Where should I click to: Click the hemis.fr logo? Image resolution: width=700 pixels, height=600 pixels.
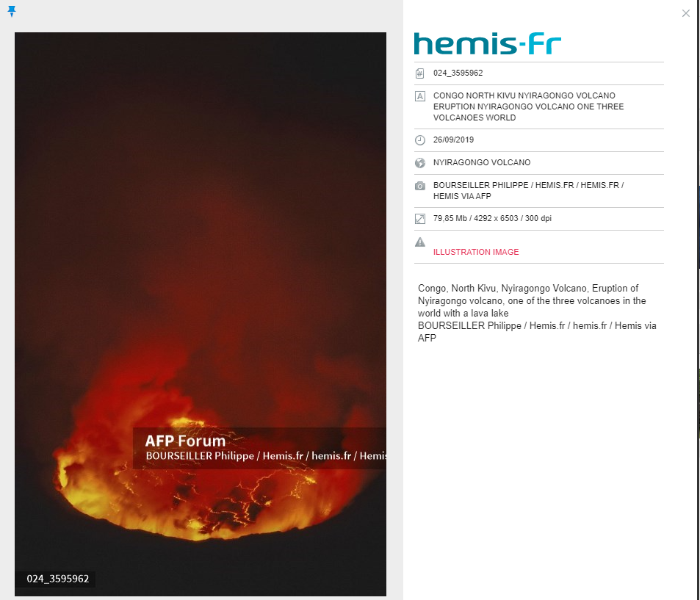[x=487, y=44]
